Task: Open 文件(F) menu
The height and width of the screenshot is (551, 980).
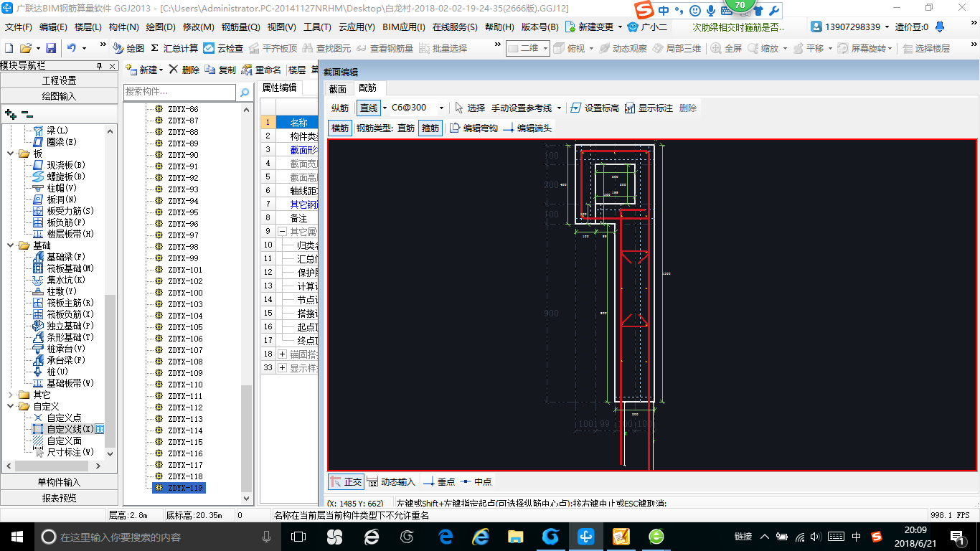Action: coord(19,27)
